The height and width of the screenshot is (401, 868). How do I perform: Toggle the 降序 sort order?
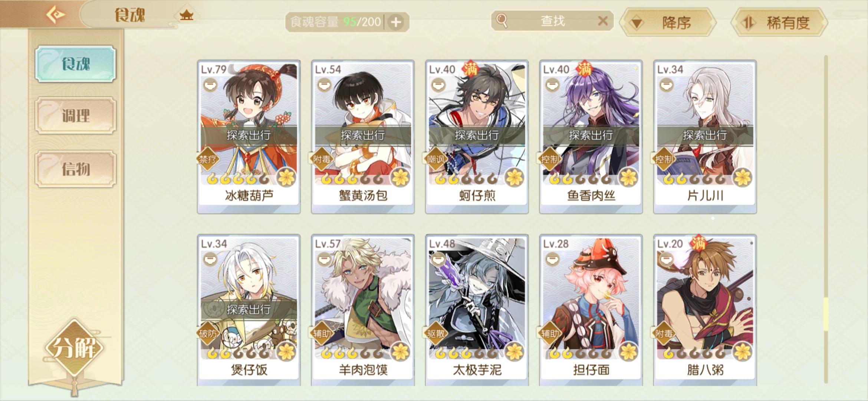tap(668, 23)
